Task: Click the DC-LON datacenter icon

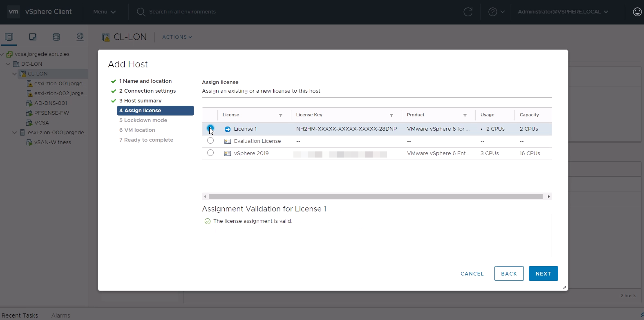Action: tap(16, 64)
